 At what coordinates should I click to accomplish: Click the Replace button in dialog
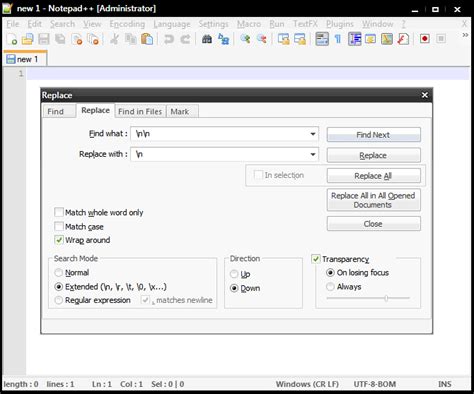373,155
